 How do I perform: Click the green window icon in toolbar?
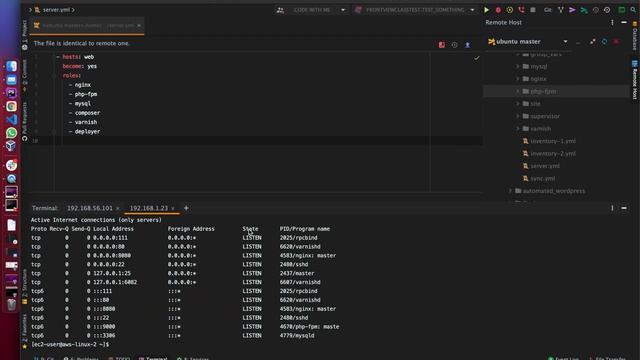click(x=622, y=10)
